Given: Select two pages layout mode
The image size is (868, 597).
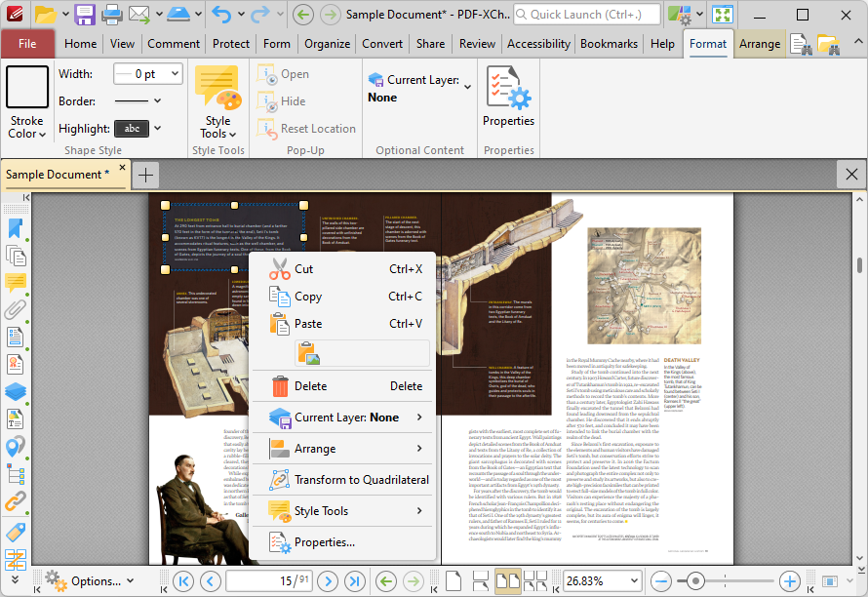Looking at the screenshot, I should pos(507,581).
